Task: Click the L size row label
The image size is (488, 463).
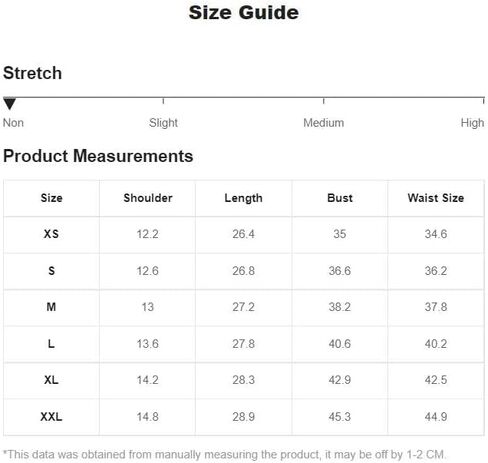Action: pyautogui.click(x=51, y=343)
